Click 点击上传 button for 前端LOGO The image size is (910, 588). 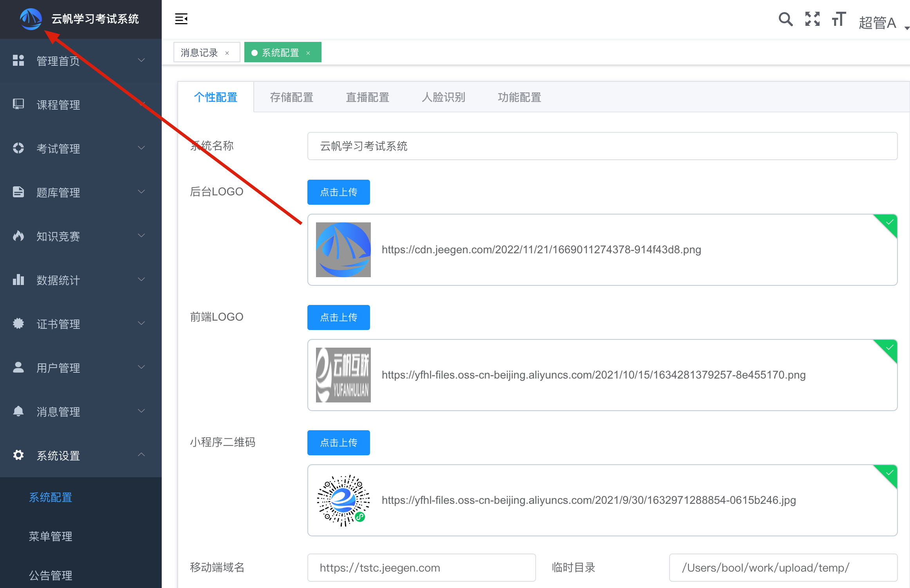click(339, 317)
